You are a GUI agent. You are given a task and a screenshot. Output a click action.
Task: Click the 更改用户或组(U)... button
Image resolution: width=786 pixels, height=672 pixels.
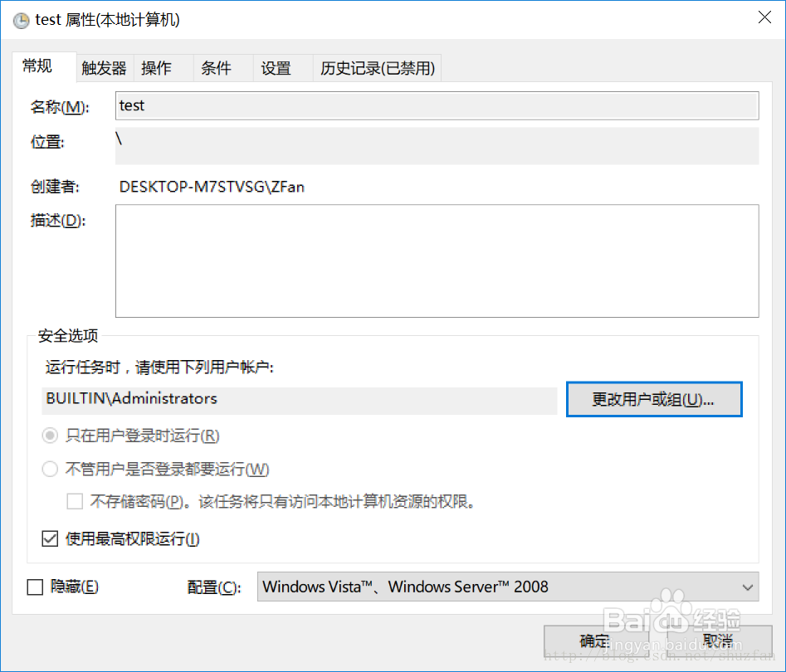pyautogui.click(x=654, y=399)
